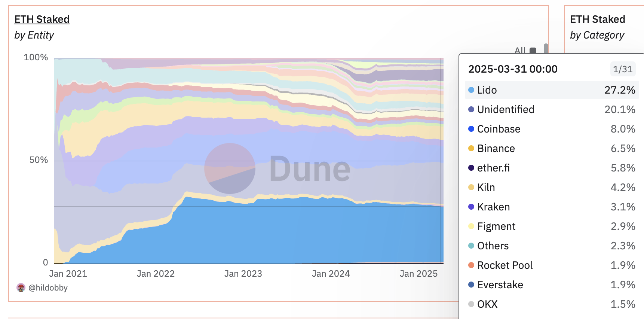Toggle the All legend entry
Image resolution: width=644 pixels, height=319 pixels.
point(525,50)
